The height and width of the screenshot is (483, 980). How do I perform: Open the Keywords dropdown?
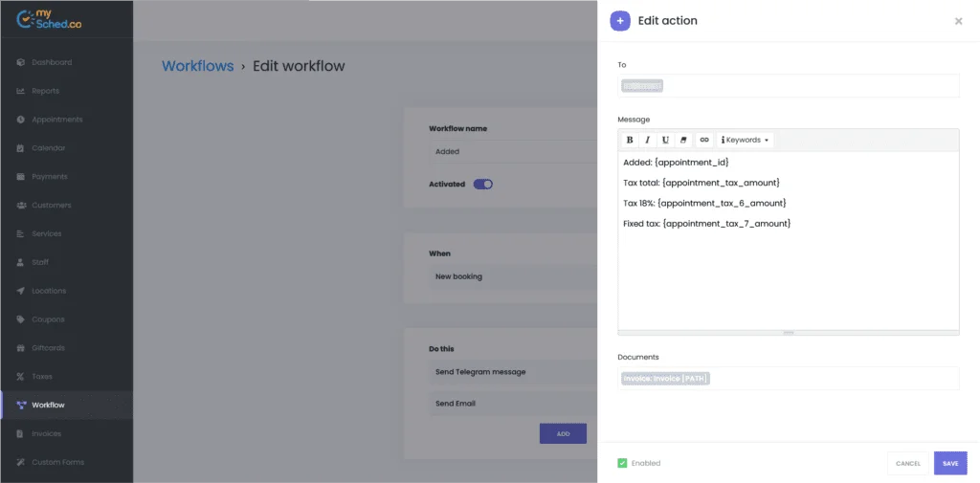745,140
